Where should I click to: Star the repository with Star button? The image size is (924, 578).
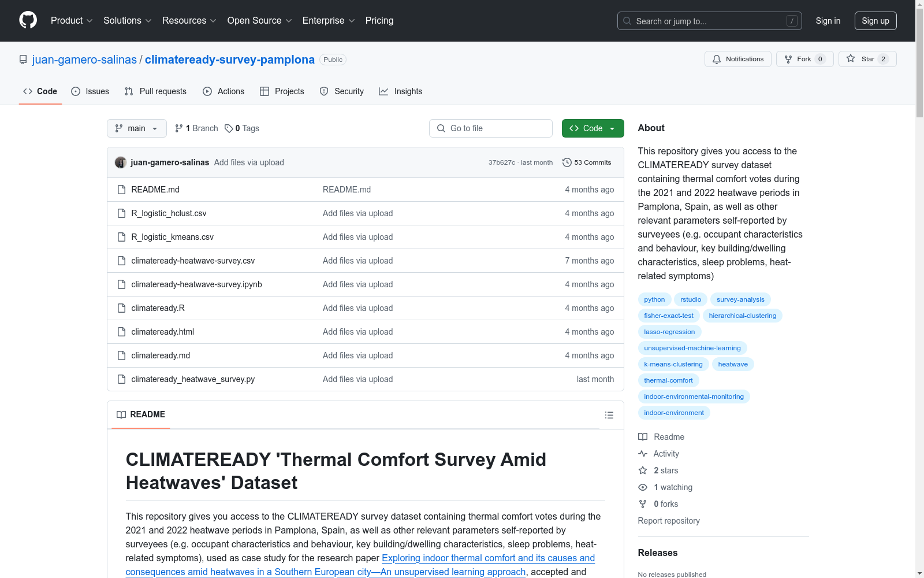pyautogui.click(x=867, y=59)
